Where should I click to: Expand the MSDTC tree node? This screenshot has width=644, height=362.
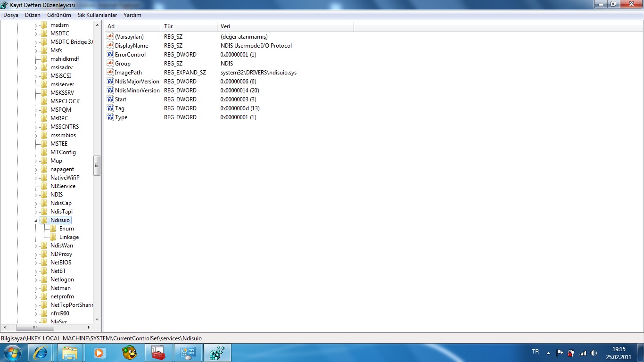pos(36,33)
